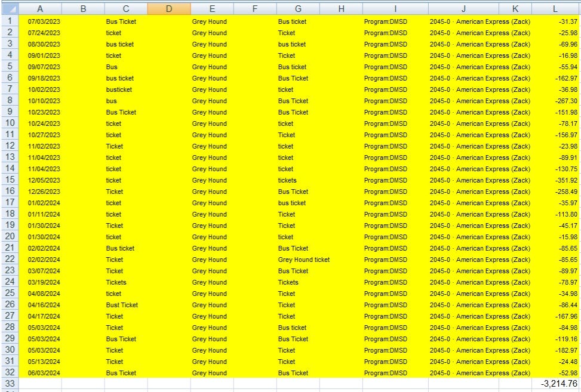
Task: Click date cell 03/19/2024
Action: [40, 282]
